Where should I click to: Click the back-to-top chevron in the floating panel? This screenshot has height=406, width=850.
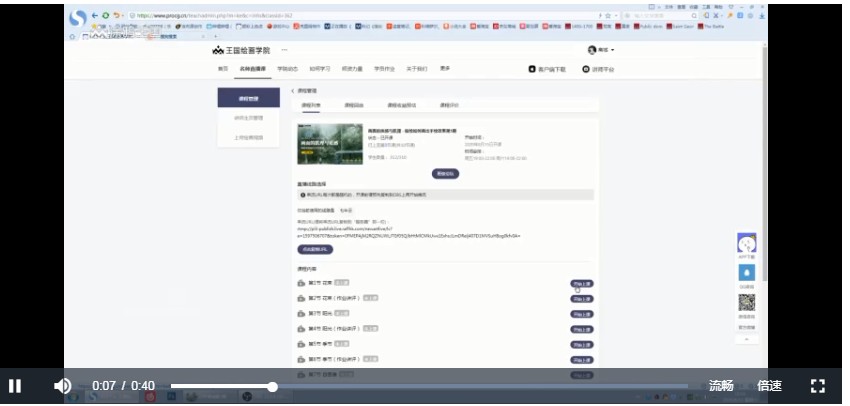tap(746, 339)
